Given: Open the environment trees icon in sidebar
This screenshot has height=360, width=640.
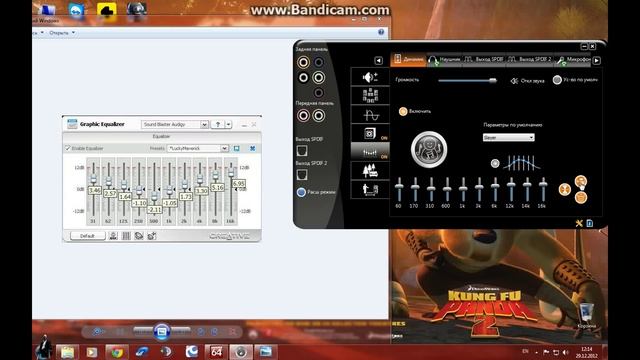Looking at the screenshot, I should [x=370, y=171].
